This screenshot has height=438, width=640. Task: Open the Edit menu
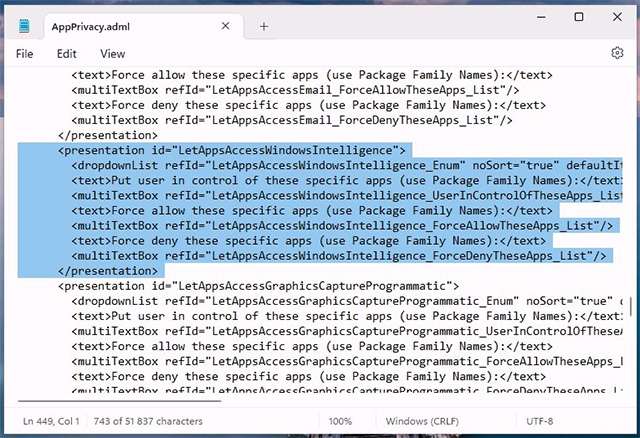point(67,53)
